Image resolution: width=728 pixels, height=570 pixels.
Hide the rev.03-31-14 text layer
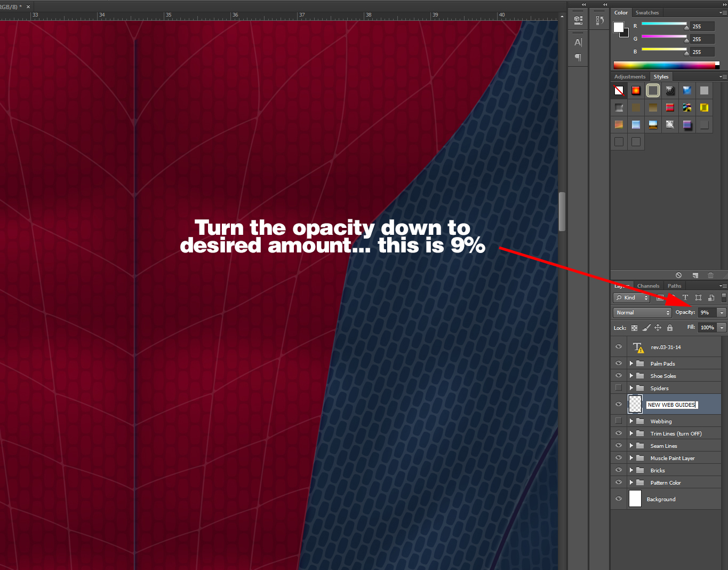(619, 347)
